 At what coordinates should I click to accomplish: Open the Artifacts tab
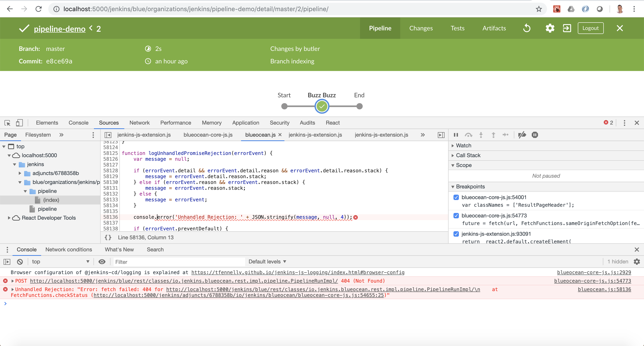click(494, 28)
